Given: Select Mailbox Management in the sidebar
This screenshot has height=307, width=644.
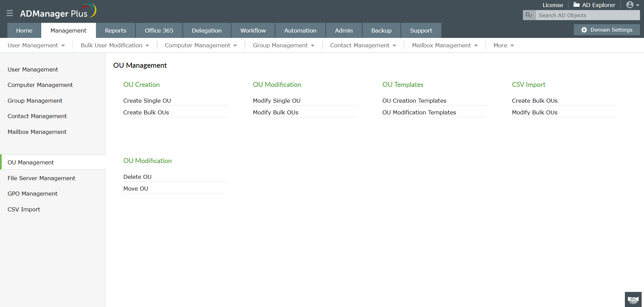Looking at the screenshot, I should click(x=37, y=132).
